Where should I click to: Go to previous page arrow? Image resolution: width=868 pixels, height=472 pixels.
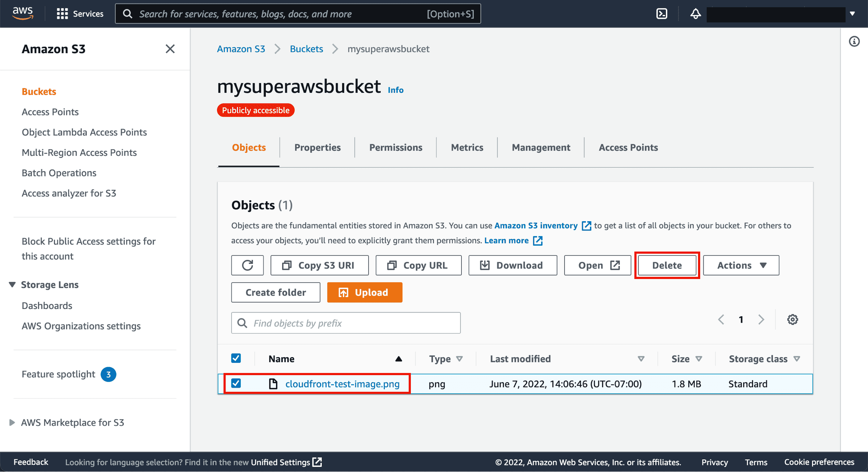[x=721, y=319]
